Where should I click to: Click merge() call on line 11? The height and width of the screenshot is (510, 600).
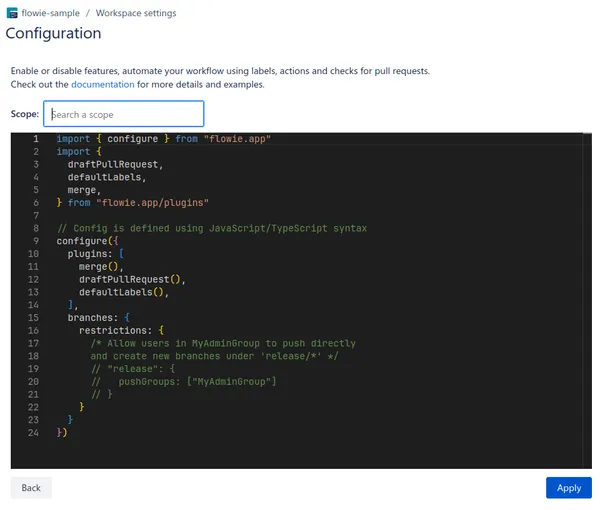click(101, 267)
